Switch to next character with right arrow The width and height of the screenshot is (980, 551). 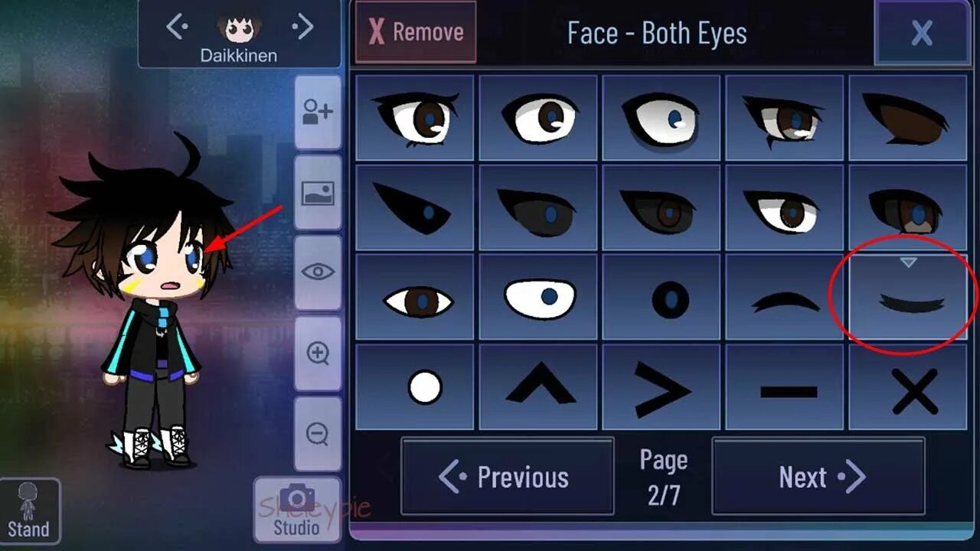303,27
